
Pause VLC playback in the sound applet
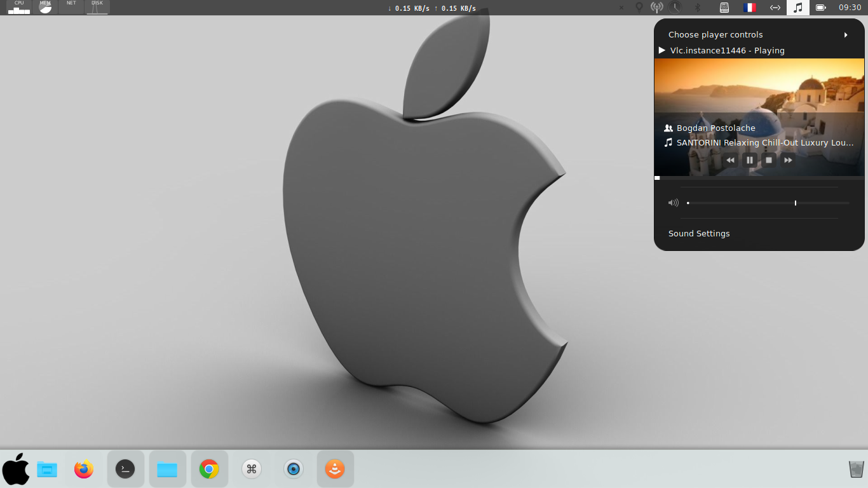pos(750,160)
